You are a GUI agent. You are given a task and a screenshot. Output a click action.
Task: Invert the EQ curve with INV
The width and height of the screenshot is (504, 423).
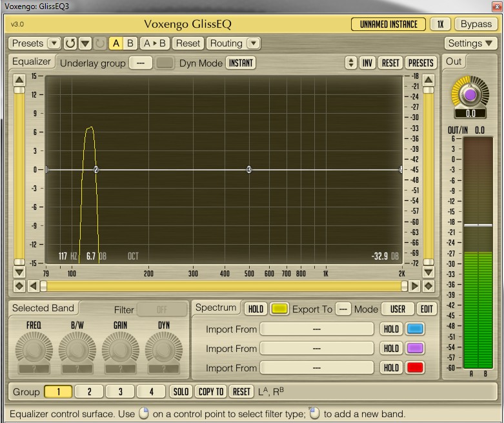tap(367, 63)
